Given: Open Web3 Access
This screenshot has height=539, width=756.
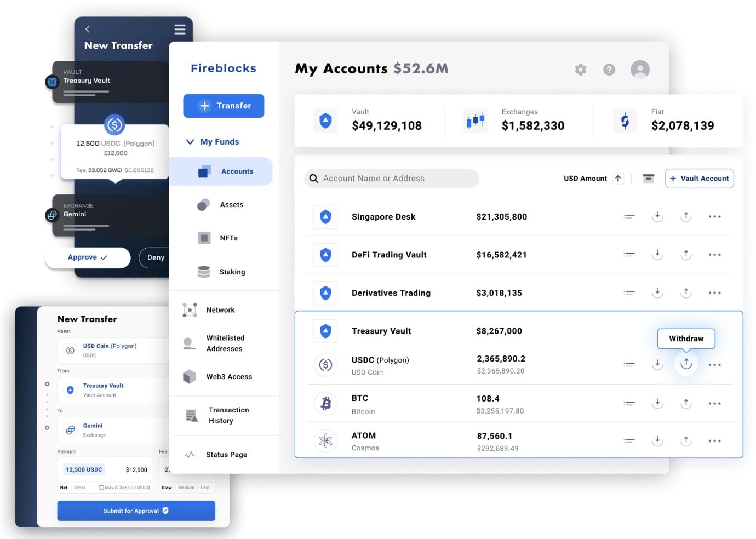Looking at the screenshot, I should 217,377.
